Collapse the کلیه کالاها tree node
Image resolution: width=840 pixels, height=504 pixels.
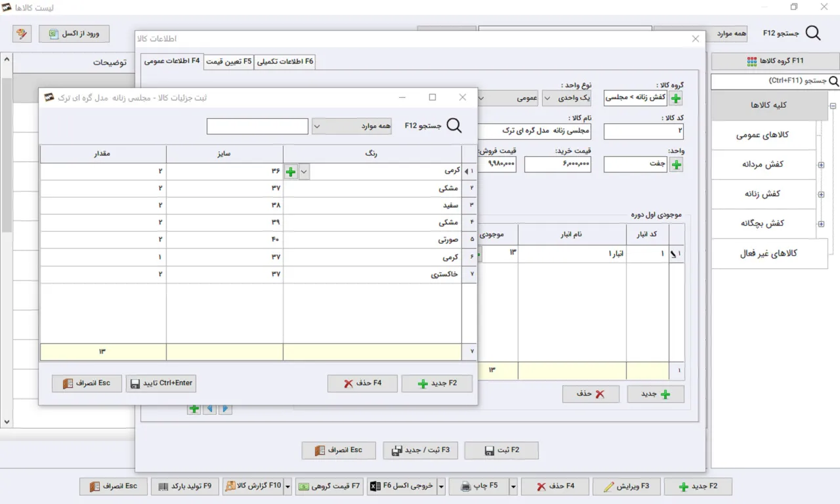click(x=833, y=106)
